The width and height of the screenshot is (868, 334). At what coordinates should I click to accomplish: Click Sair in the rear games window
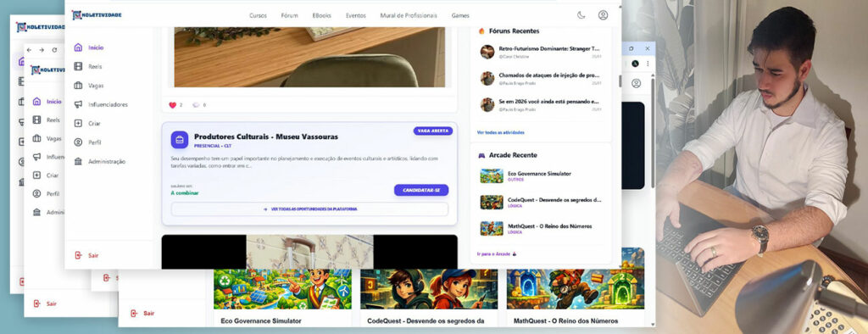coord(142,314)
